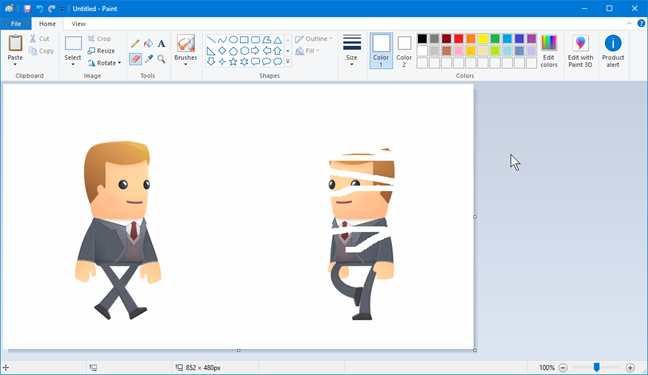This screenshot has width=648, height=375.
Task: Click the Zoom out minus button
Action: 563,367
